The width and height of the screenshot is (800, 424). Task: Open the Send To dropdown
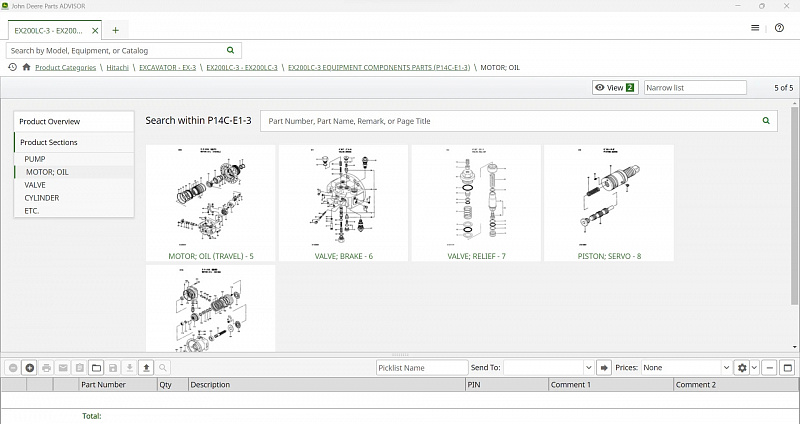click(588, 367)
